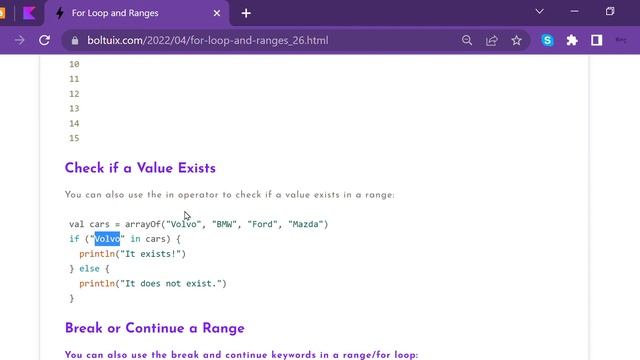Click the Break or Continue a Range heading

pyautogui.click(x=155, y=328)
